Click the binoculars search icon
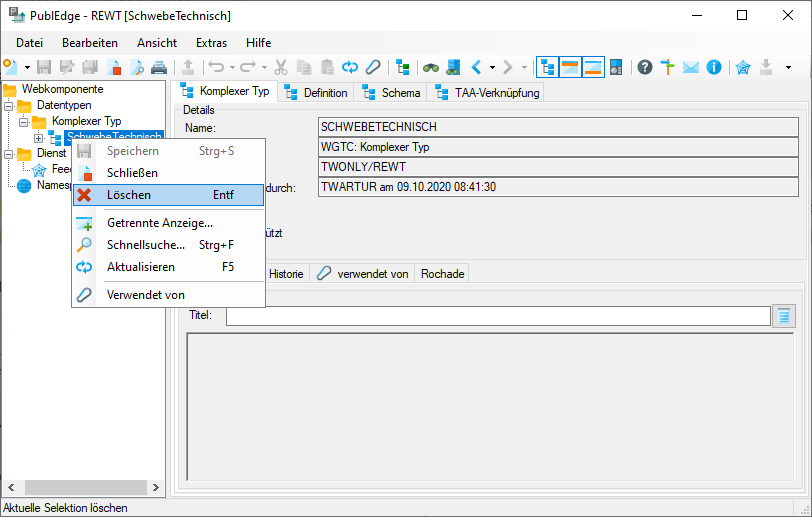The width and height of the screenshot is (812, 517). [431, 67]
